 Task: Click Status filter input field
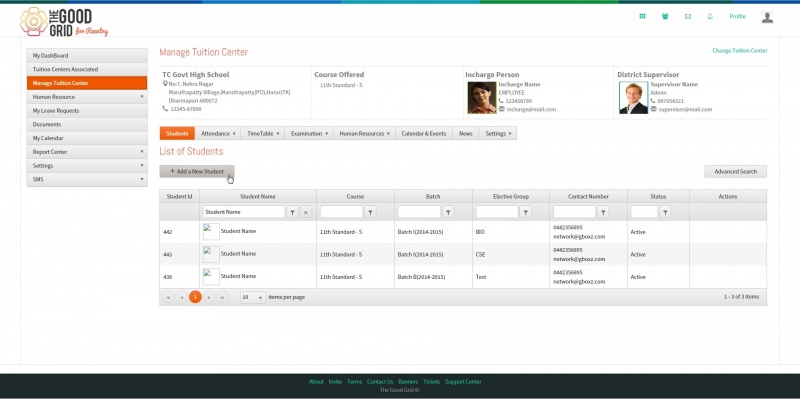644,212
